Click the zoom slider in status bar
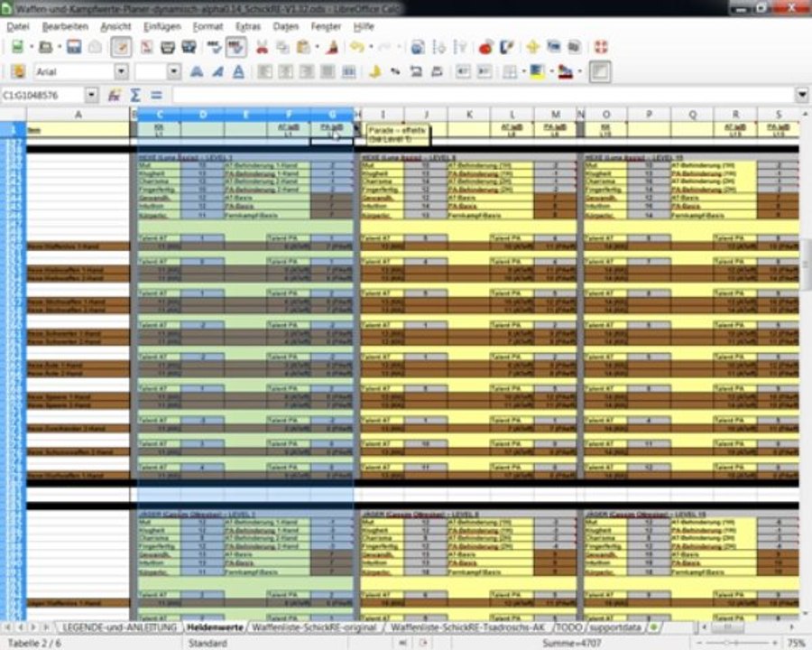 [736, 643]
